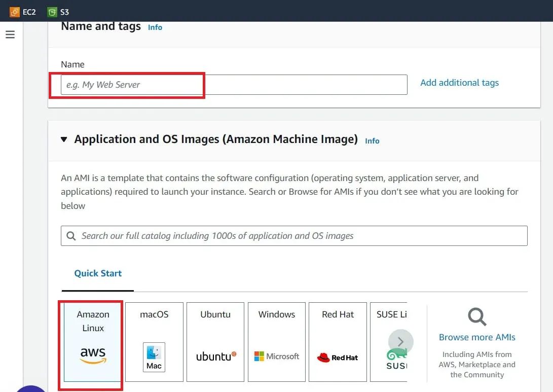Select the macOS AMI card
Image resolution: width=553 pixels, height=392 pixels.
(x=154, y=341)
